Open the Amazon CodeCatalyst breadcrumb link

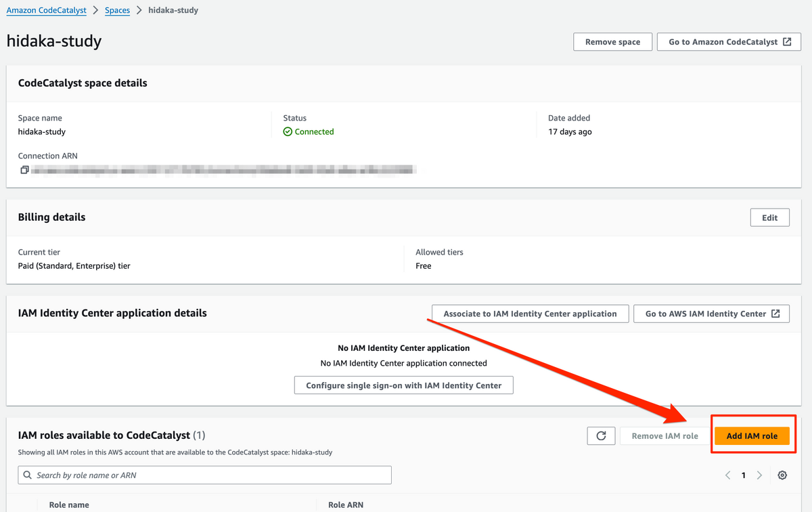45,11
